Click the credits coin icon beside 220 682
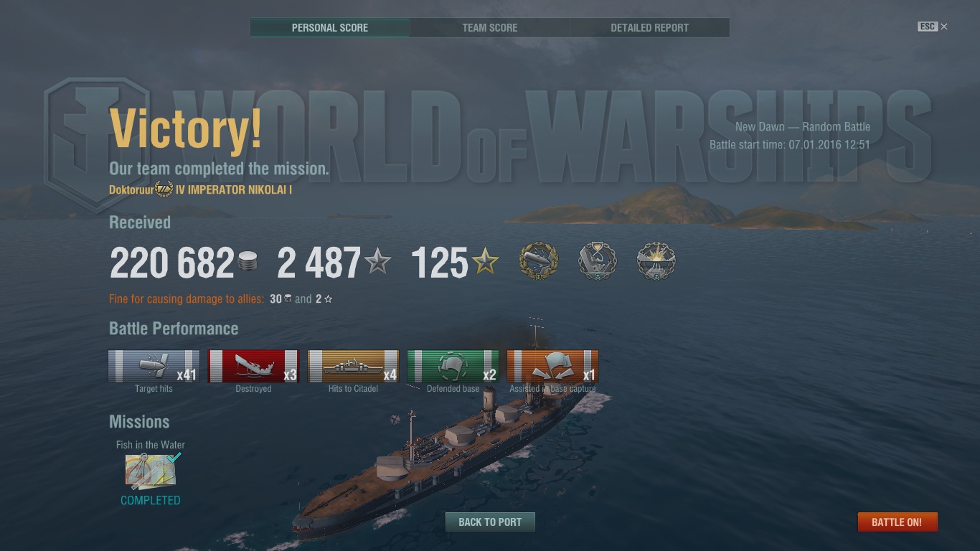Viewport: 980px width, 551px height. click(x=248, y=262)
